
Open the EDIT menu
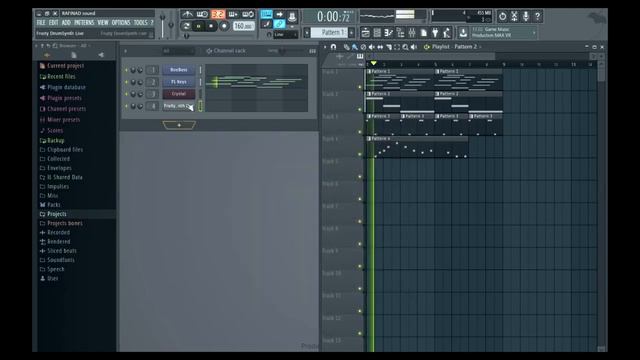(53, 22)
